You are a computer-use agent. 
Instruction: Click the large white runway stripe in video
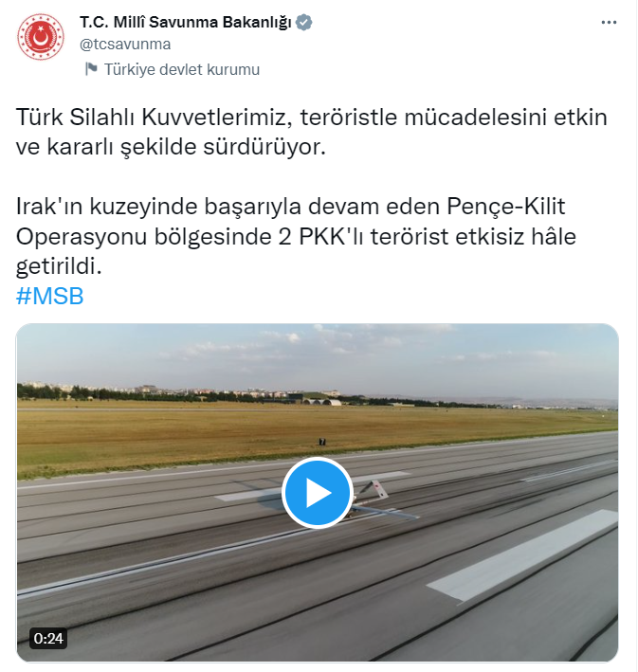[x=523, y=555]
